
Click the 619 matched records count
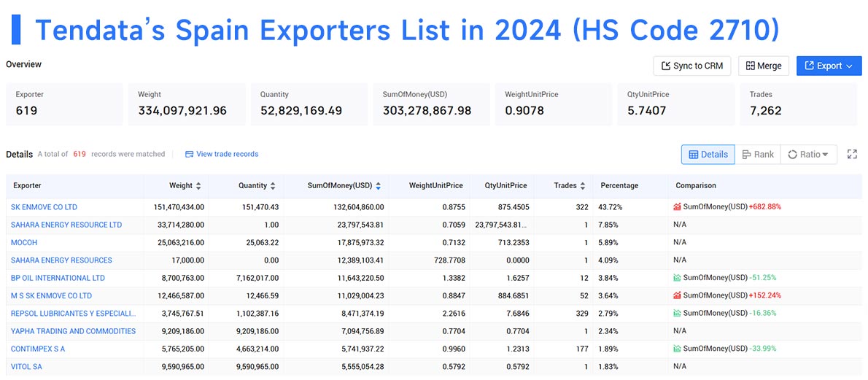pyautogui.click(x=80, y=154)
